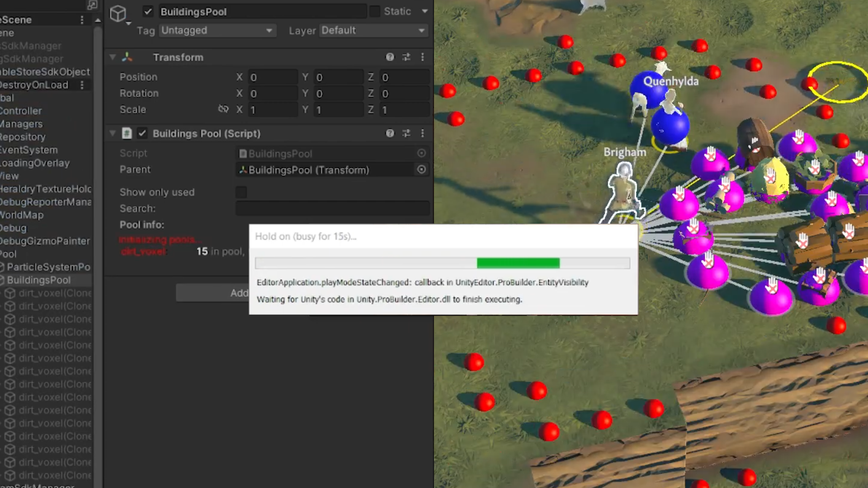The image size is (868, 488).
Task: Open the Layer dropdown showing Default
Action: click(373, 31)
